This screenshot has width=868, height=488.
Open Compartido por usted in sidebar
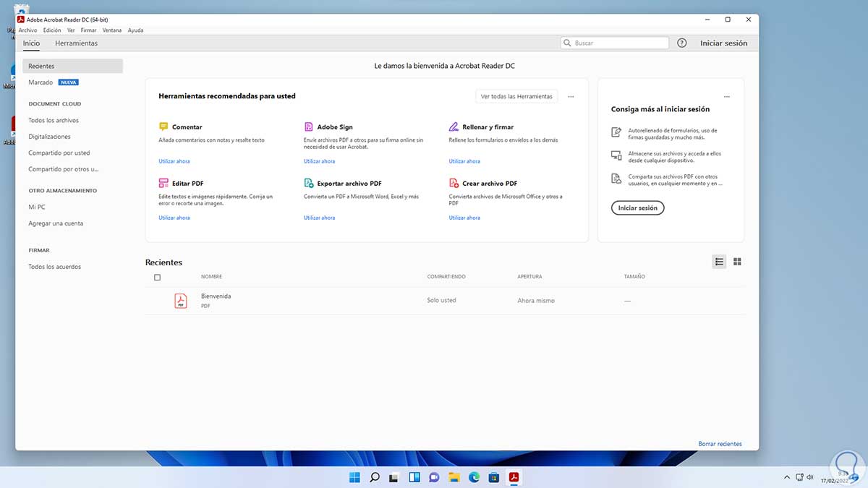pos(59,153)
